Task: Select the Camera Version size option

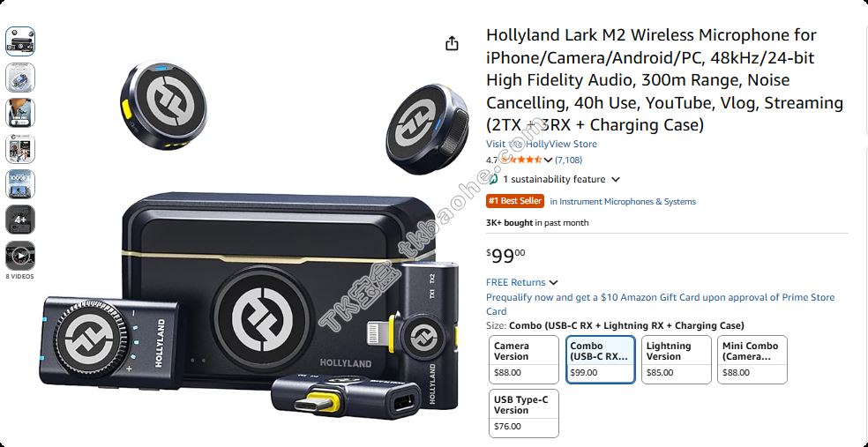Action: pyautogui.click(x=526, y=360)
